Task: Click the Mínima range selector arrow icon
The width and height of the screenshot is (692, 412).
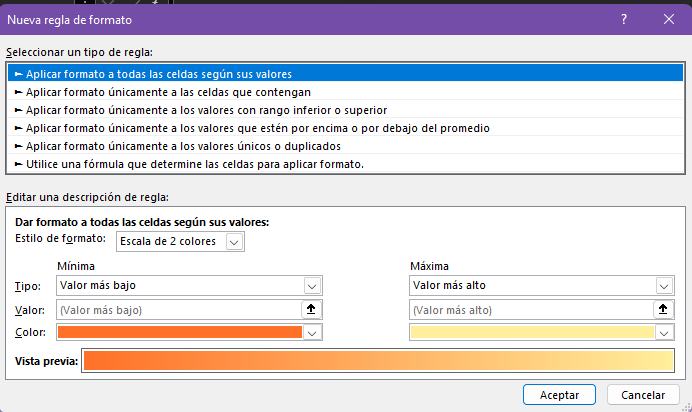Action: point(311,309)
